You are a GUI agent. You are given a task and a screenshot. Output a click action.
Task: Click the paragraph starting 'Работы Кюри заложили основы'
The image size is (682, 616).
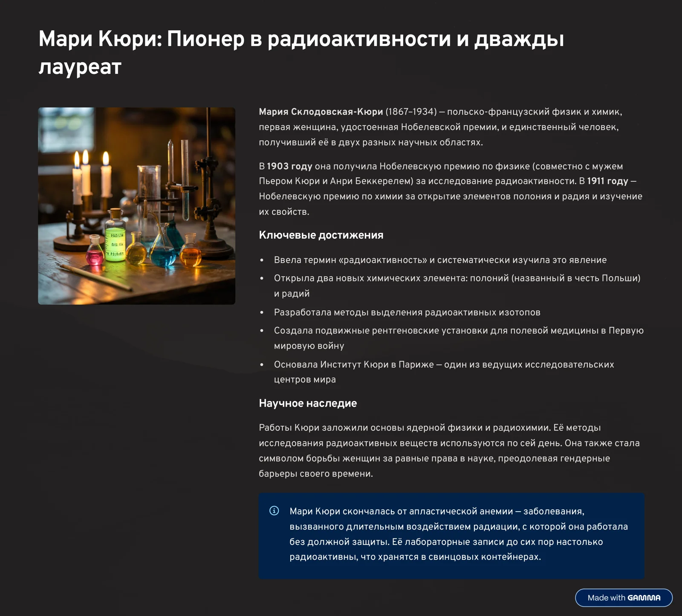449,451
